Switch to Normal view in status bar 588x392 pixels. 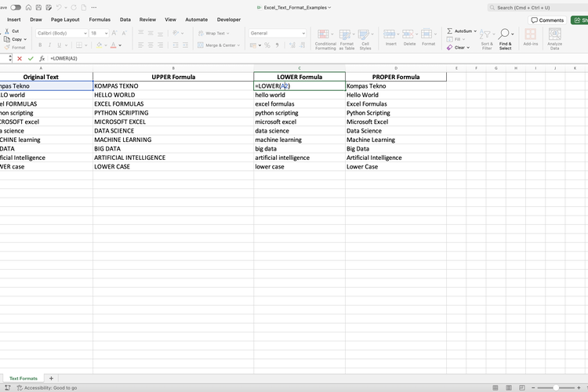pos(495,387)
